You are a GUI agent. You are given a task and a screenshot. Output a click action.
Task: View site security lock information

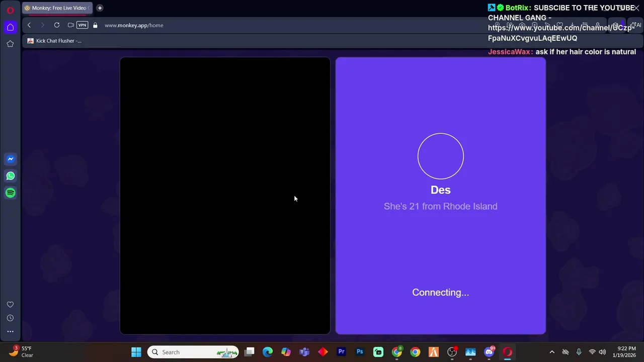95,25
